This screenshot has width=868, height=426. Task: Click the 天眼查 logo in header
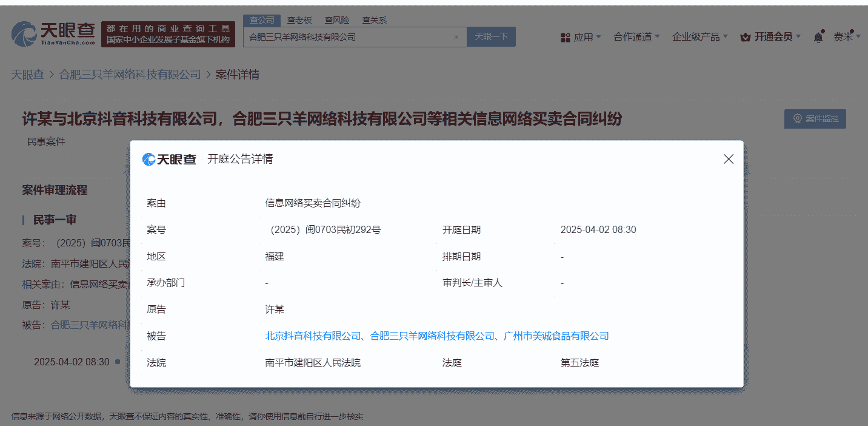click(53, 34)
